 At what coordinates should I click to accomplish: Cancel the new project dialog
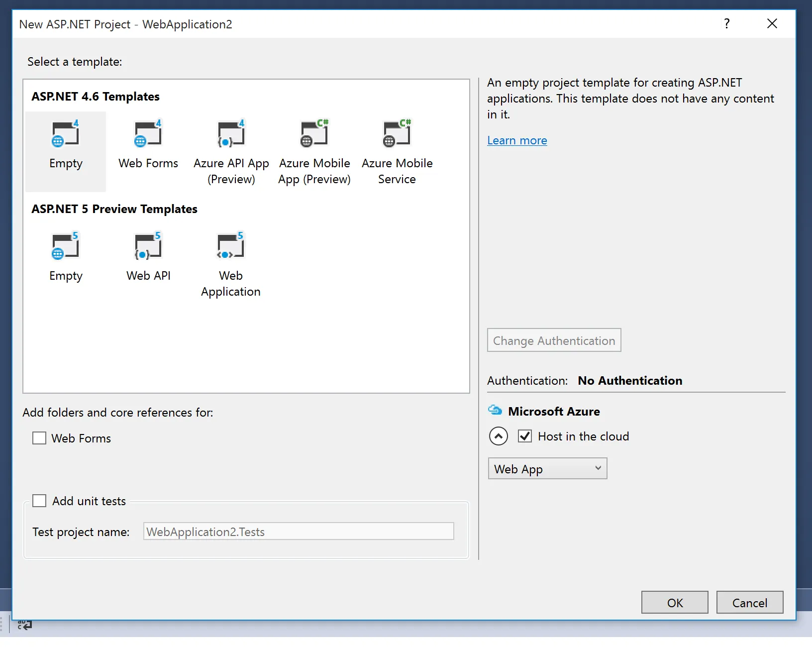750,603
